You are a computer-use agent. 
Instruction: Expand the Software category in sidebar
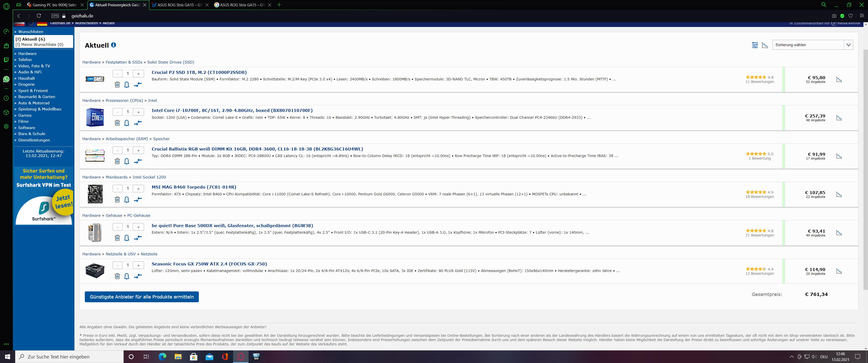tap(26, 128)
